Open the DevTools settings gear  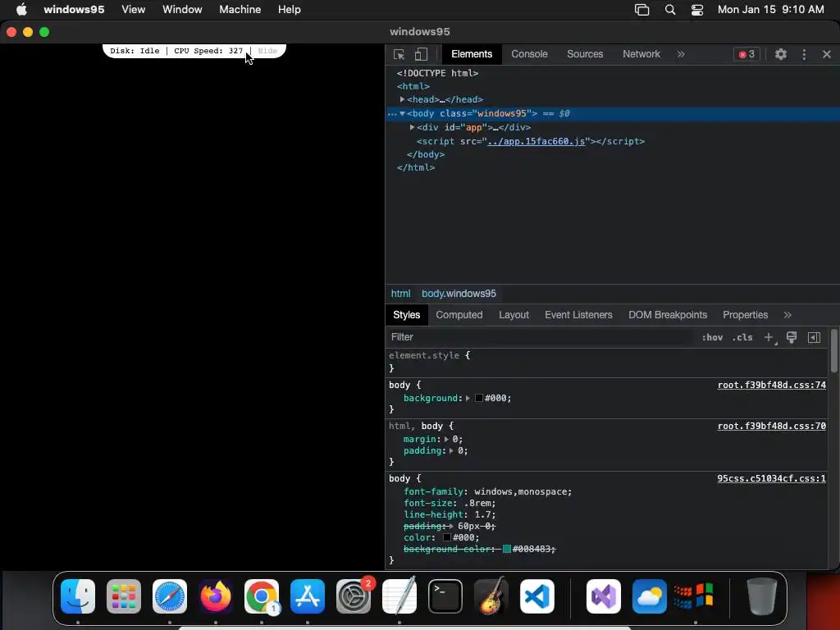[x=781, y=54]
